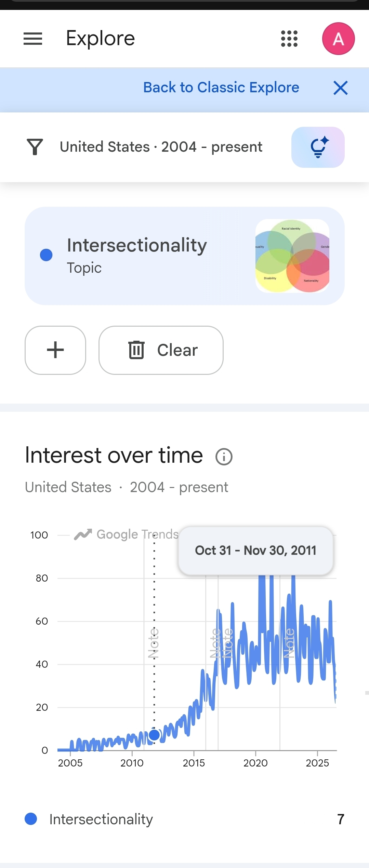Click the AI suggestions lightbulb button

click(x=318, y=147)
